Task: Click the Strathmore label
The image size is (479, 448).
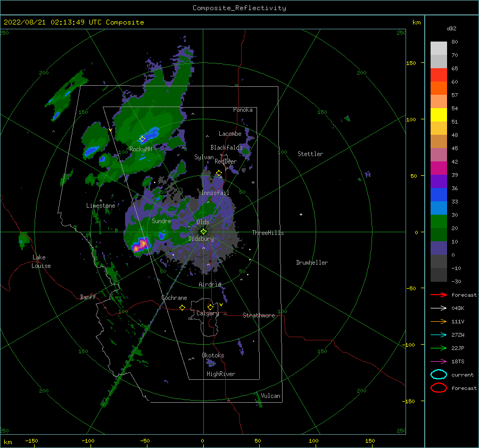Action: click(259, 315)
